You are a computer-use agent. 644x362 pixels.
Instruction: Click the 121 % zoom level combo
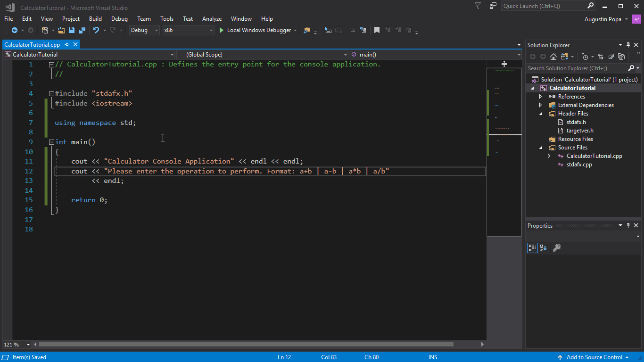17,345
